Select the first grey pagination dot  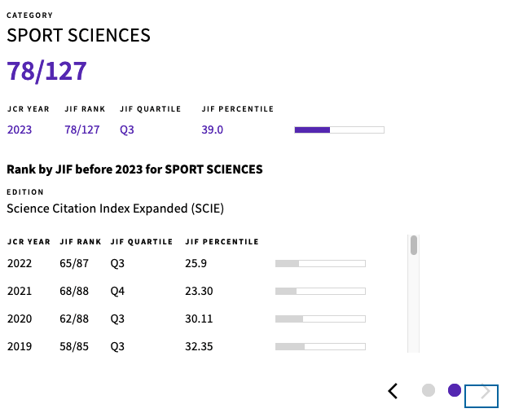tap(429, 390)
